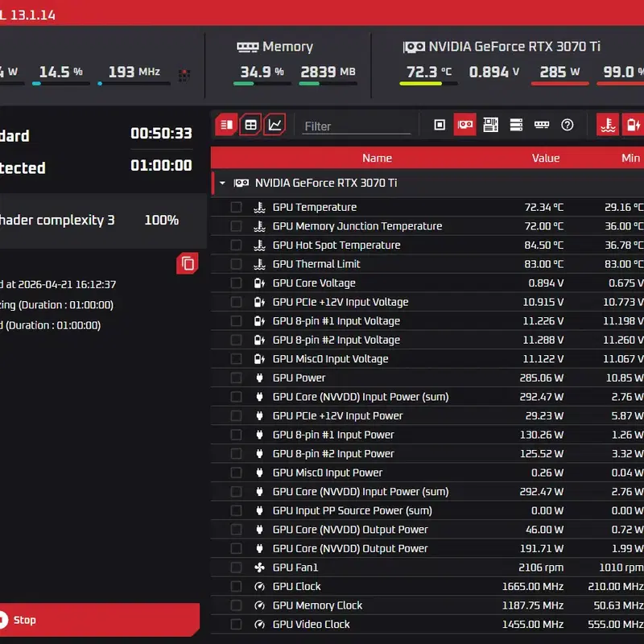Click the 72.3 °C GPU temperature header bar
The height and width of the screenshot is (644, 644).
tap(428, 84)
